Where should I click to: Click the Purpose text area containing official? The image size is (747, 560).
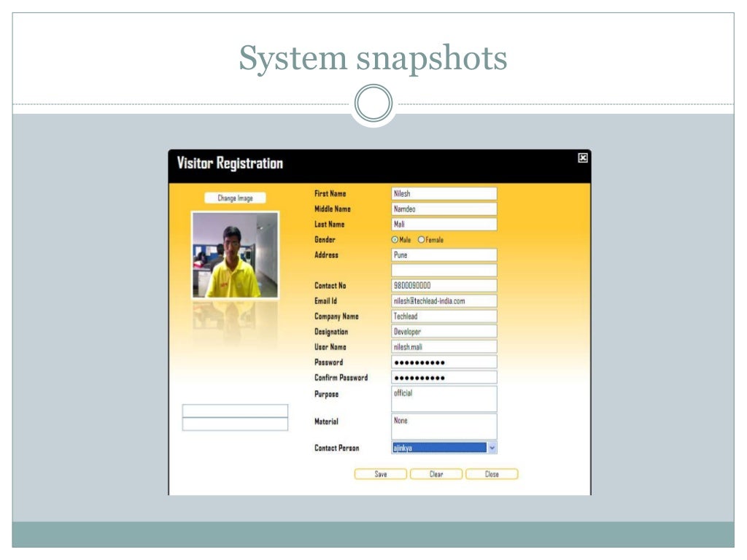tap(444, 399)
